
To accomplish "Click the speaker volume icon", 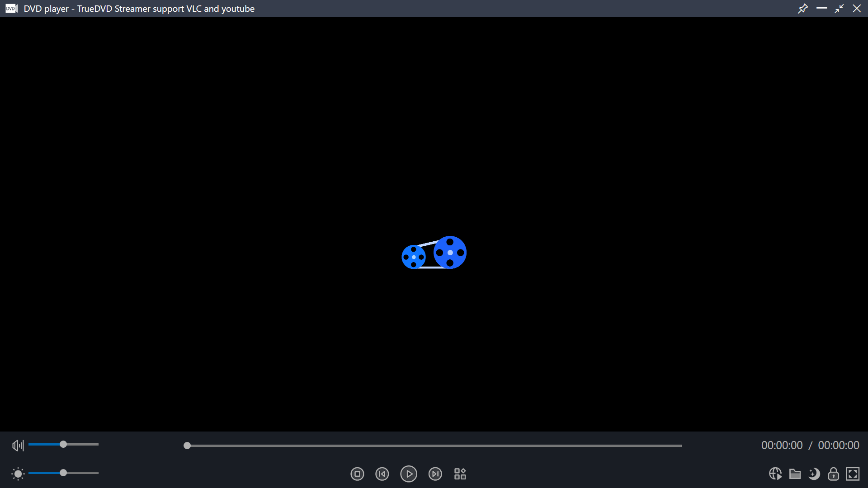I will click(x=18, y=445).
